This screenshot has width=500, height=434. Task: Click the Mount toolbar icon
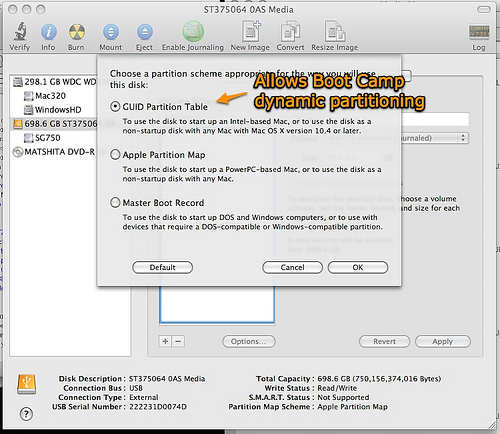(x=111, y=32)
